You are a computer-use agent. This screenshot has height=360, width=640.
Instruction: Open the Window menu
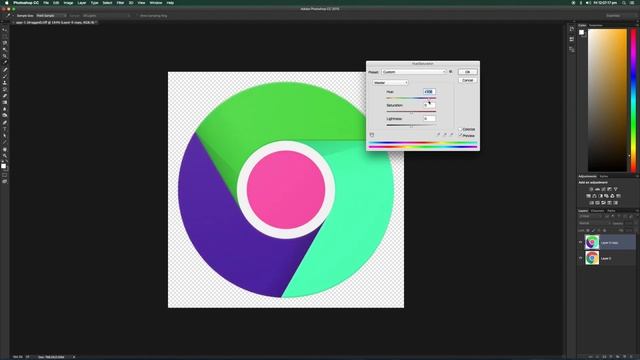(x=156, y=3)
